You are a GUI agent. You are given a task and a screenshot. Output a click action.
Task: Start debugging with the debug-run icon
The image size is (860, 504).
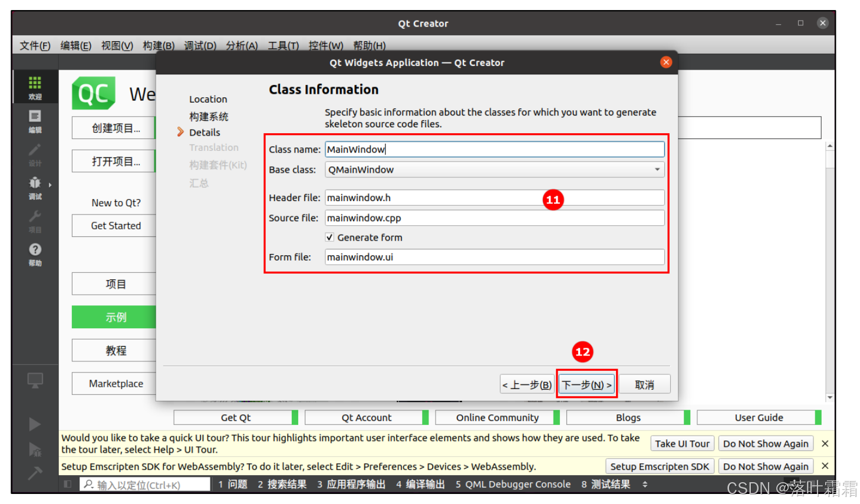pos(35,450)
